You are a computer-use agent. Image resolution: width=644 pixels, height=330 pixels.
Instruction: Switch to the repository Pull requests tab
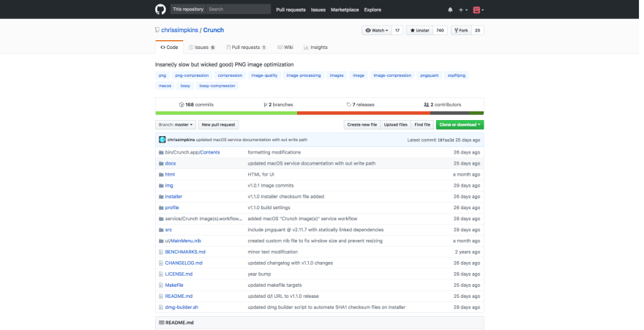click(x=246, y=48)
